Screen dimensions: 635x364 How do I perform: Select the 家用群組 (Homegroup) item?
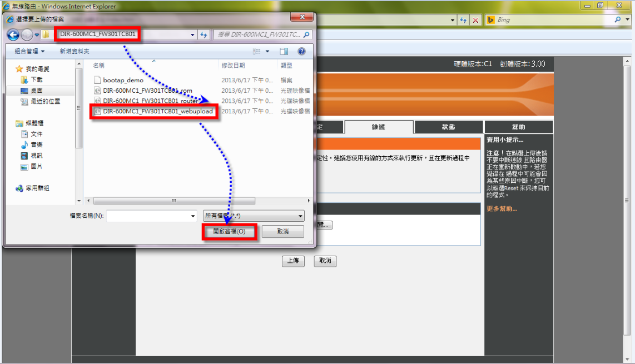pyautogui.click(x=38, y=188)
